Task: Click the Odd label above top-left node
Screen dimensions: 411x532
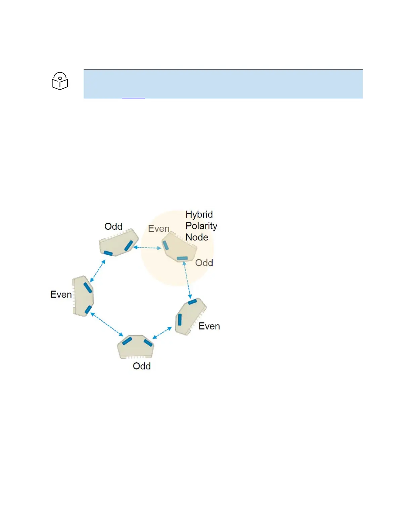Action: click(x=113, y=226)
